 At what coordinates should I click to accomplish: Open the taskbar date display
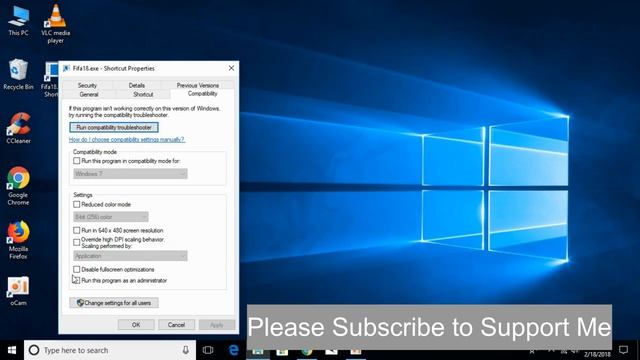[x=597, y=354]
